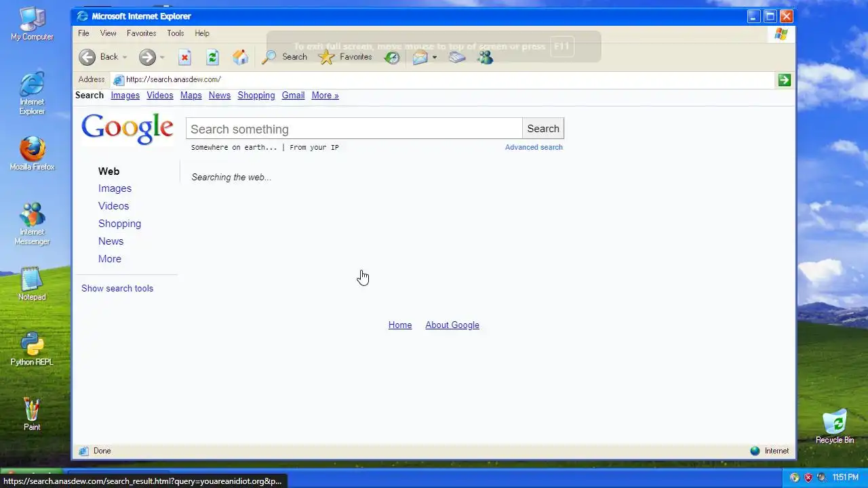Screen dimensions: 868x488
Task: Open the News link in the top nav
Action: tap(220, 96)
